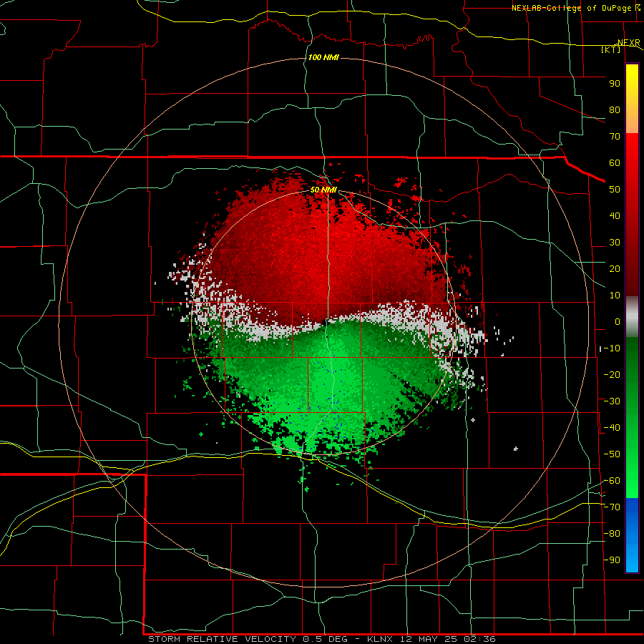Click the 12 MAY 25 date in the caption
This screenshot has width=644, height=644.
click(430, 639)
